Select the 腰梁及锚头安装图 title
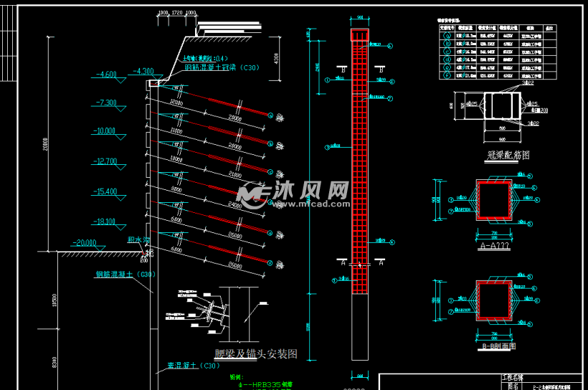The height and width of the screenshot is (390, 588). 256,353
